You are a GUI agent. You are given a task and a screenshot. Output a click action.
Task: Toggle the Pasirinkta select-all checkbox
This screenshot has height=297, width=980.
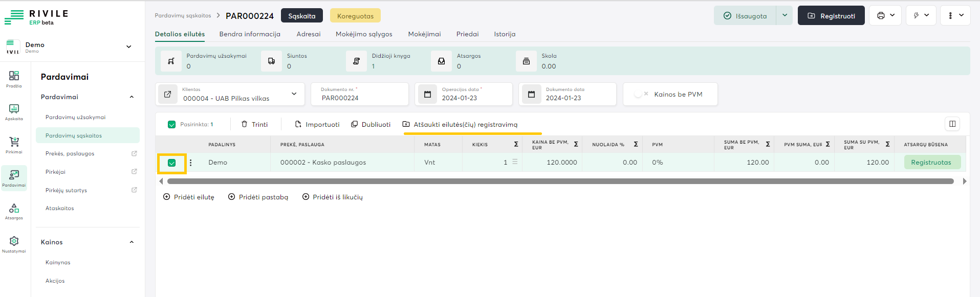pos(172,124)
